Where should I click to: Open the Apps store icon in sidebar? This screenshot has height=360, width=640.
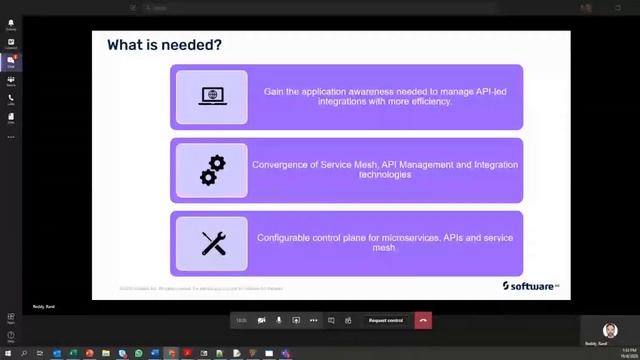(11, 318)
